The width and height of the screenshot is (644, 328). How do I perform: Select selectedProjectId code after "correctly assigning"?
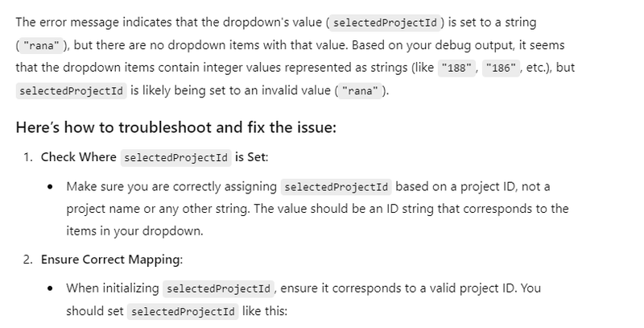click(336, 187)
